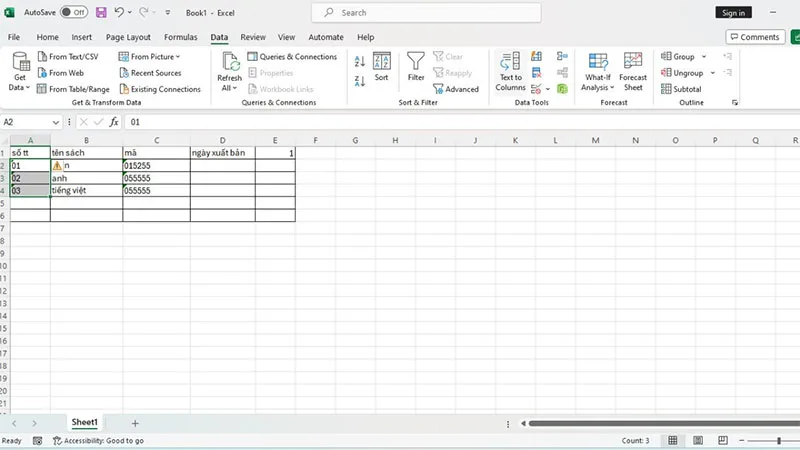The image size is (800, 450).
Task: Click the Save icon in title bar
Action: 101,12
